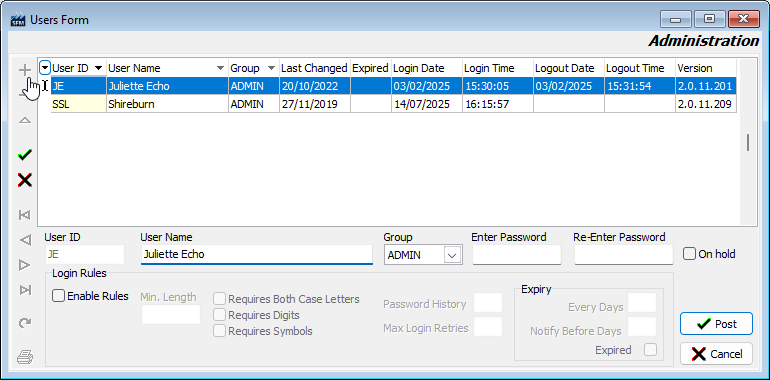Click the Post button
Viewport: 770px width, 380px height.
click(x=716, y=324)
